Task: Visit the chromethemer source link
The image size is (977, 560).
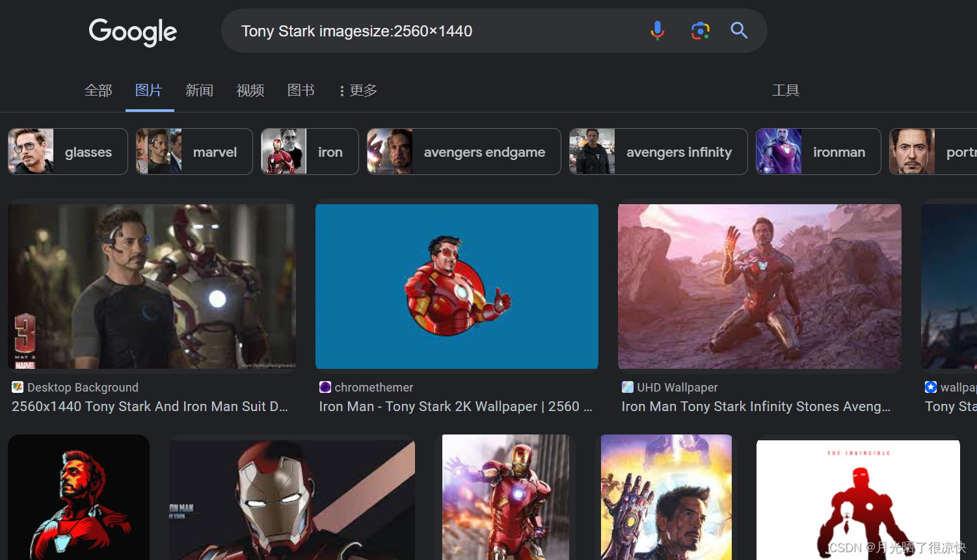Action: point(374,387)
